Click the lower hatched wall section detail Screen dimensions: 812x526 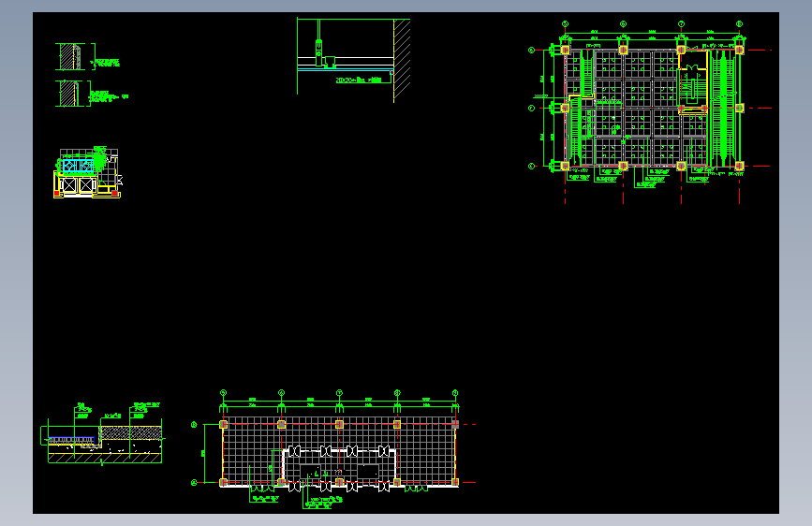[91, 94]
